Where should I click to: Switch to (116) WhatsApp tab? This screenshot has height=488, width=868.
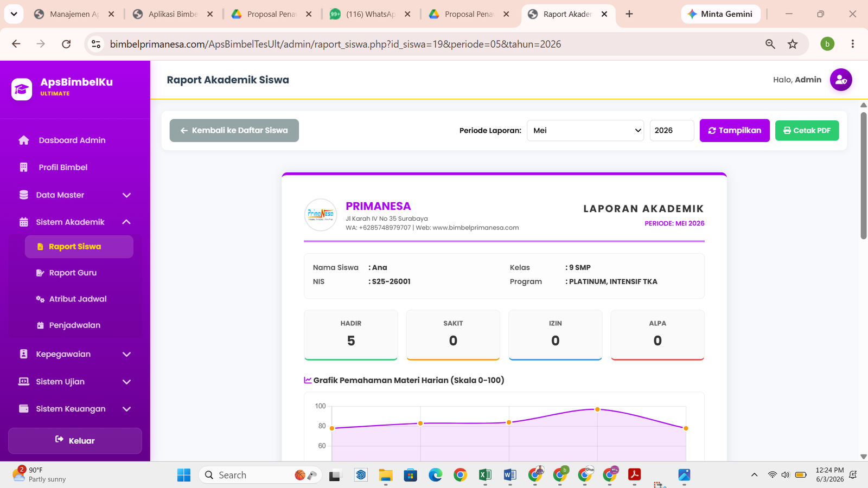[370, 14]
